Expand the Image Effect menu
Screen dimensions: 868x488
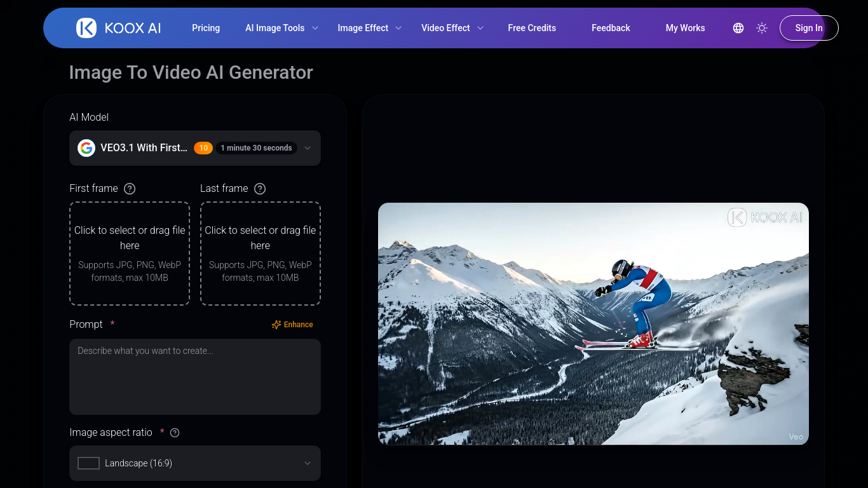(369, 28)
